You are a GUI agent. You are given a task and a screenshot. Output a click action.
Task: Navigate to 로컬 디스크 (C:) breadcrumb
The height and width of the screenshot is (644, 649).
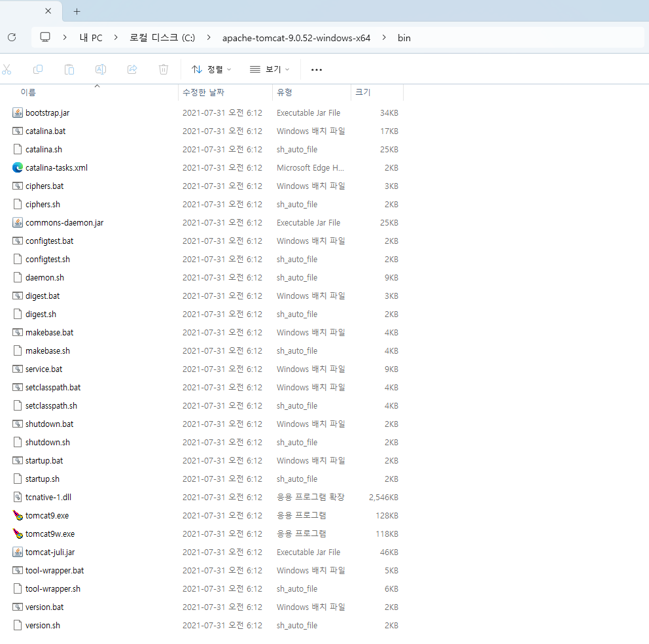point(162,38)
